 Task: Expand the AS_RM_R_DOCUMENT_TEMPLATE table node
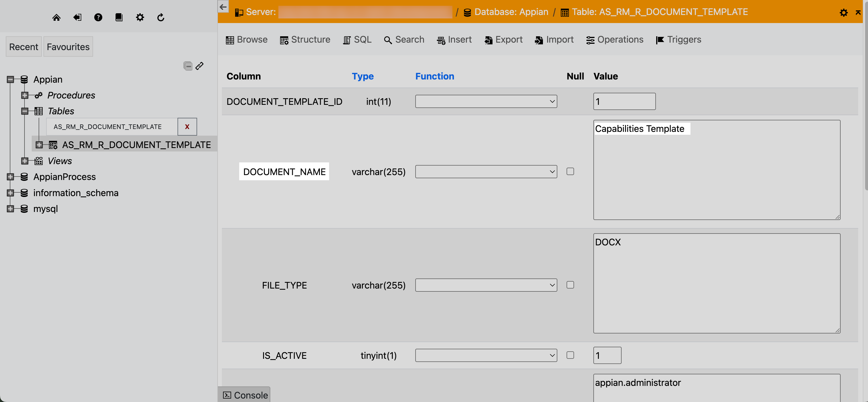(x=39, y=145)
